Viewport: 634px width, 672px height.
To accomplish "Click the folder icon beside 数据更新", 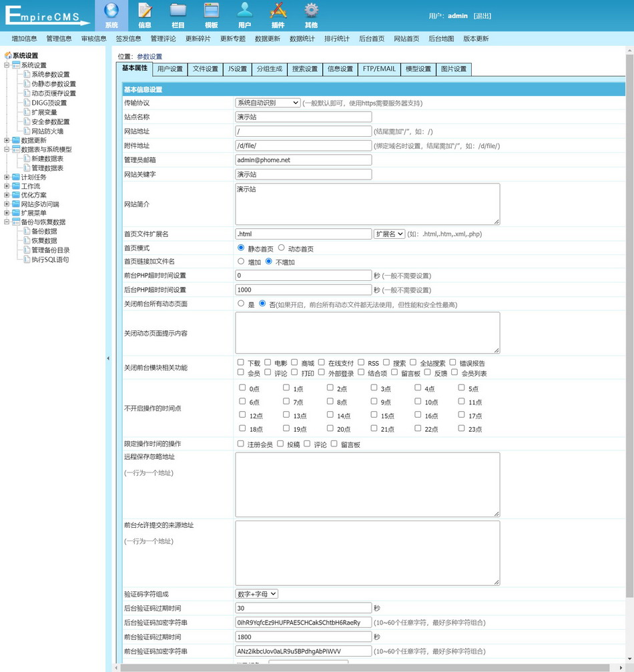I will click(x=16, y=140).
